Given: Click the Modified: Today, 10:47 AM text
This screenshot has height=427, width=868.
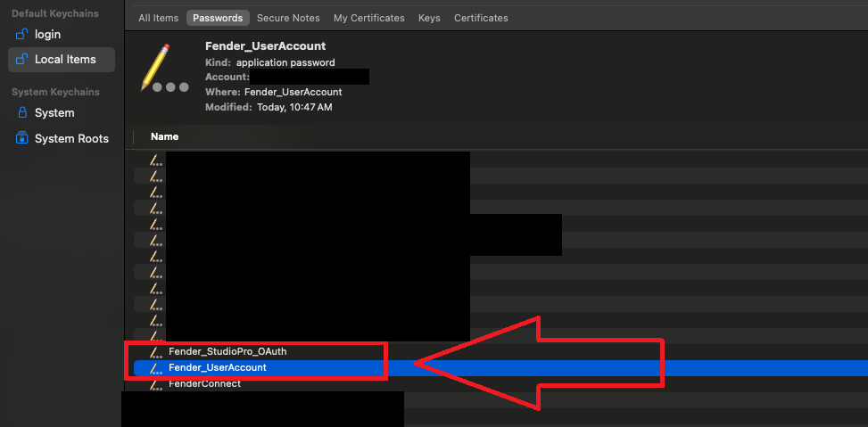Looking at the screenshot, I should 269,107.
